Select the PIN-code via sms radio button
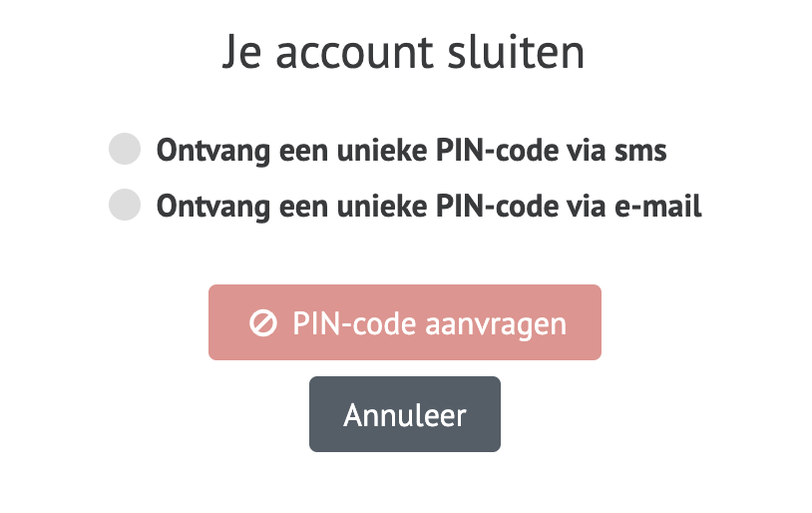Image resolution: width=812 pixels, height=513 pixels. [125, 149]
